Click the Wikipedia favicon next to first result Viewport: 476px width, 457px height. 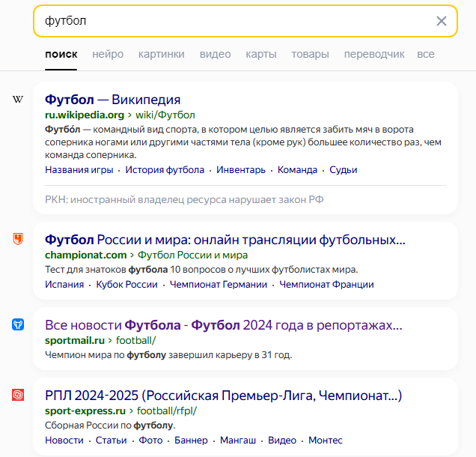[x=18, y=99]
